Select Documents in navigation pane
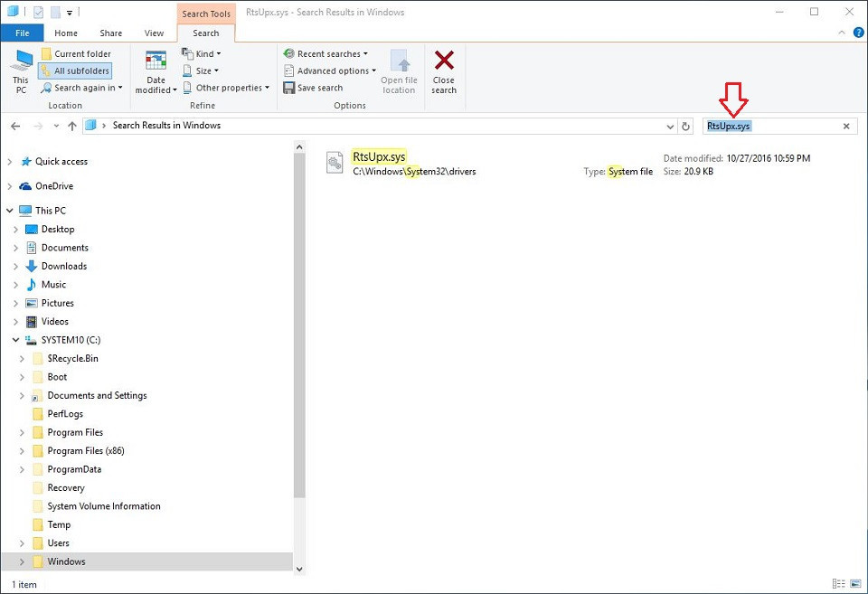The width and height of the screenshot is (868, 594). point(65,248)
